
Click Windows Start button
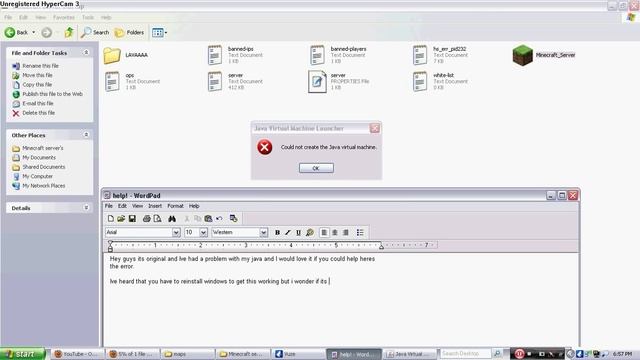click(23, 354)
